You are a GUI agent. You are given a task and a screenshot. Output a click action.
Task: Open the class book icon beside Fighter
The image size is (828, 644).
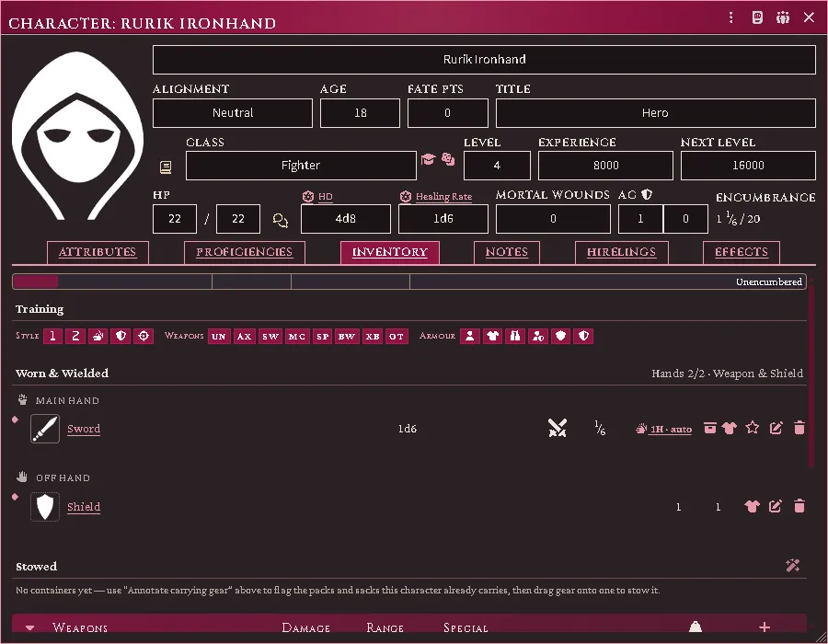coord(166,167)
